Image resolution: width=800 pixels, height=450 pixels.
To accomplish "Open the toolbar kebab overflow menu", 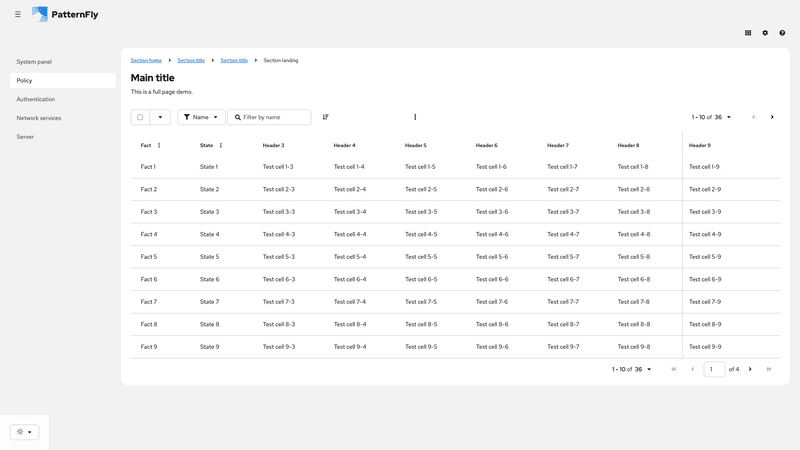I will pyautogui.click(x=415, y=117).
